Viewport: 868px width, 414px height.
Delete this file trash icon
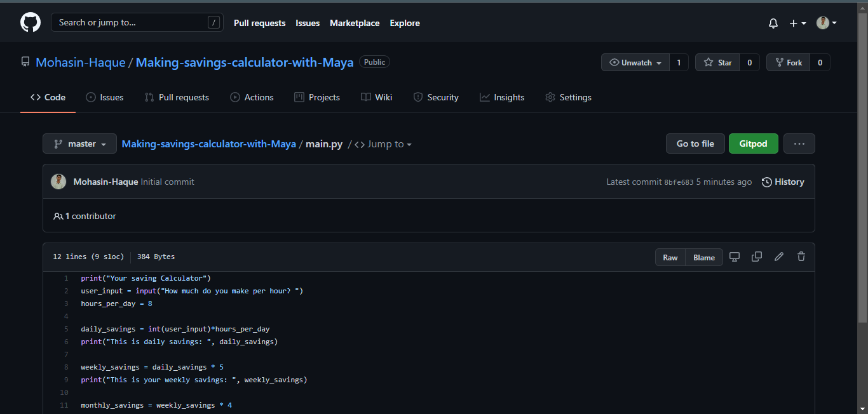tap(801, 257)
